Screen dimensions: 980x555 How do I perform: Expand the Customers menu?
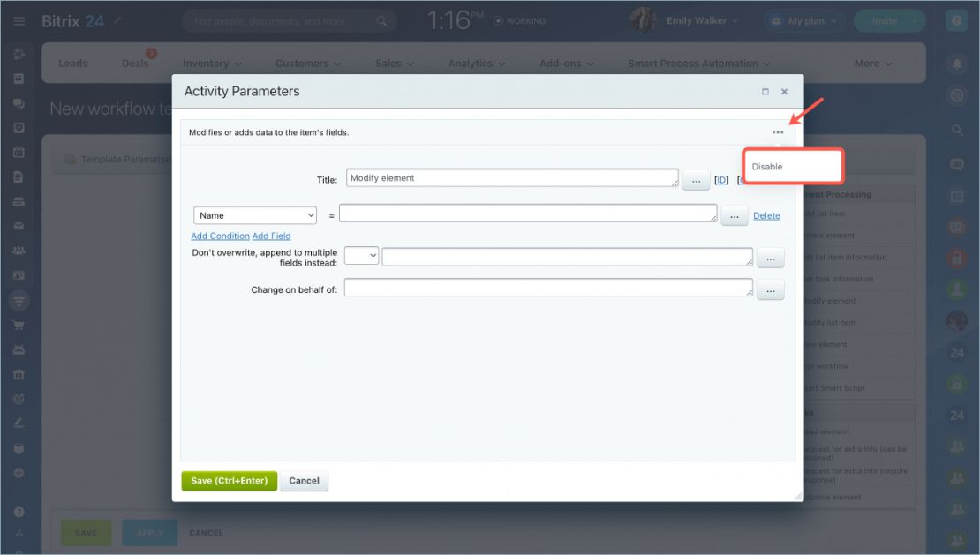pos(308,64)
